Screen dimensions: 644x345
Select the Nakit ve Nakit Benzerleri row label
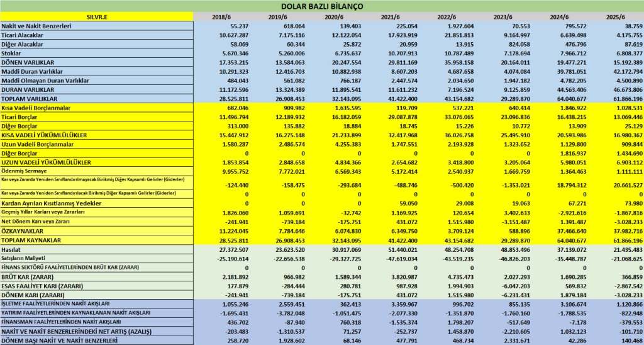point(36,26)
